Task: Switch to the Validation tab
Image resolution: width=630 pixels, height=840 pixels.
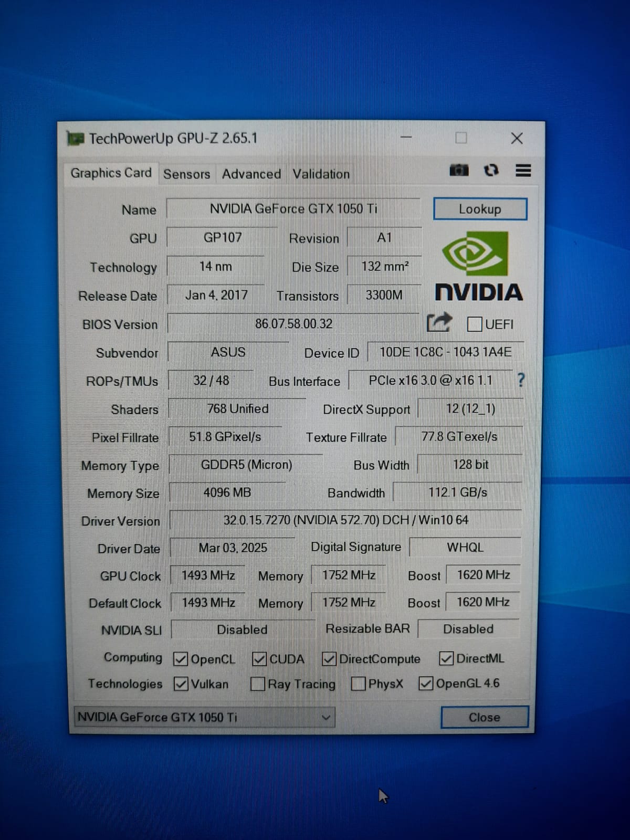Action: click(321, 174)
